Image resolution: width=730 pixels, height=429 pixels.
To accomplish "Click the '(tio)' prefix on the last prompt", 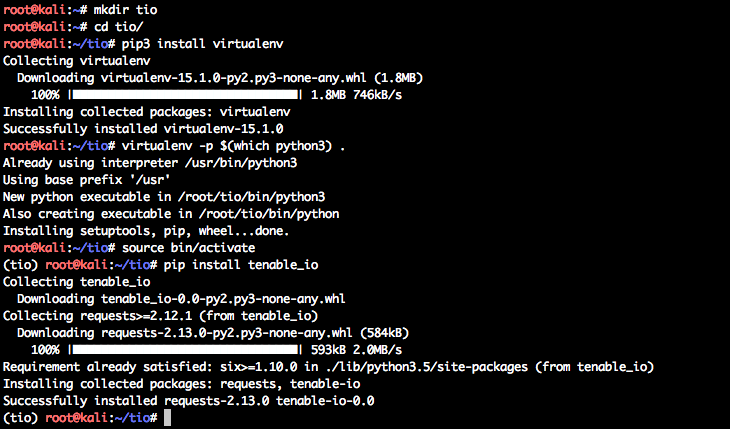I will pos(20,418).
